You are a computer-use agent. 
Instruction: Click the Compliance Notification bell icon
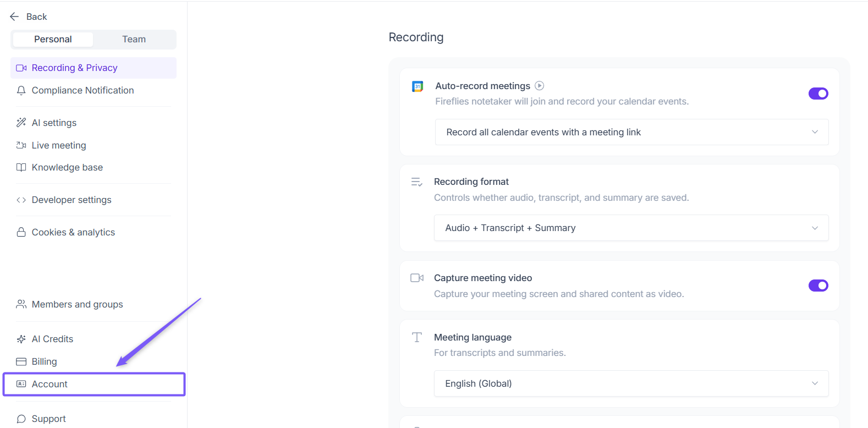pyautogui.click(x=21, y=90)
